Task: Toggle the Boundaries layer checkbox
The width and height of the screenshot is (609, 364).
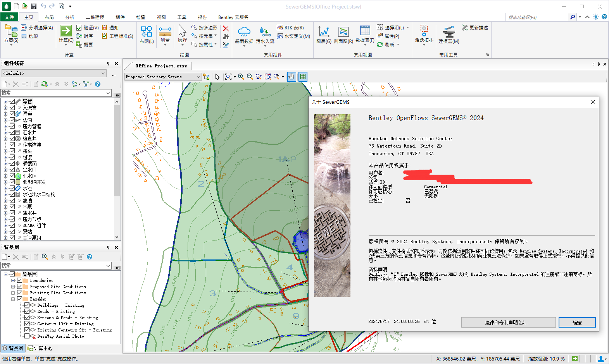Action: (19, 280)
